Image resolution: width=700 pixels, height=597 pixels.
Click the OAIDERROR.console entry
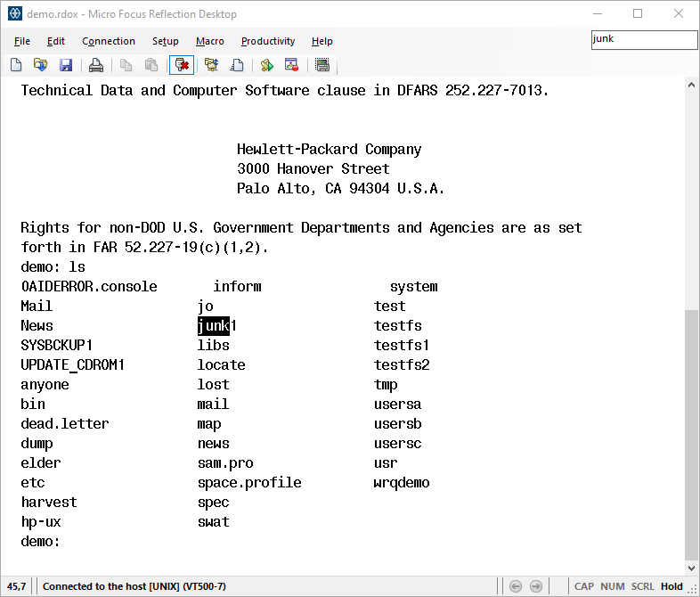pyautogui.click(x=89, y=286)
